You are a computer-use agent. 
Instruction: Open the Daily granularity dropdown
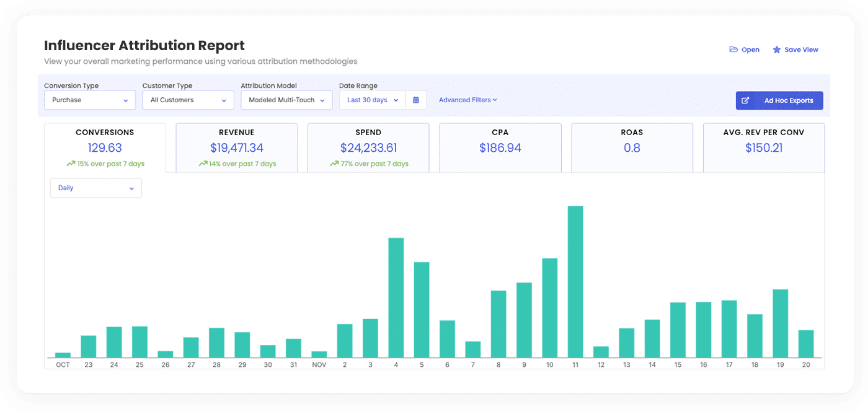tap(95, 188)
